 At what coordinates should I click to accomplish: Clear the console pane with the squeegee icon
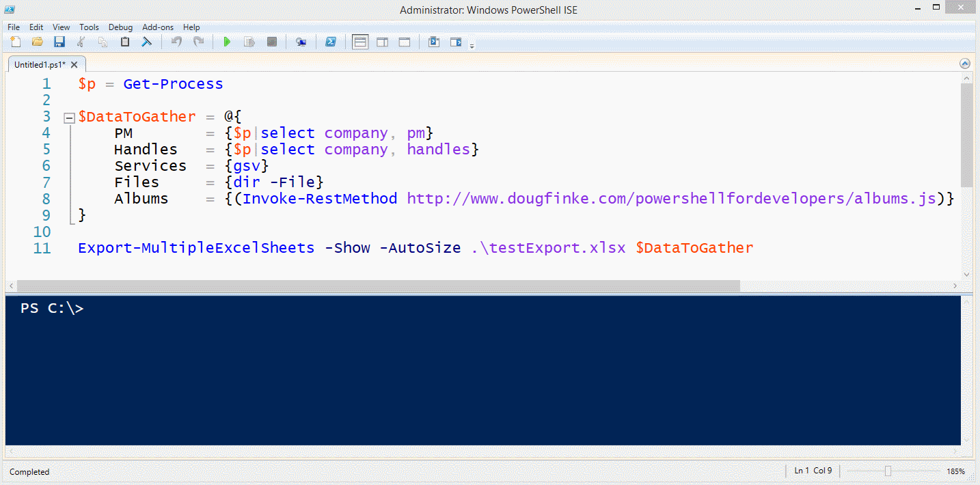tap(146, 42)
